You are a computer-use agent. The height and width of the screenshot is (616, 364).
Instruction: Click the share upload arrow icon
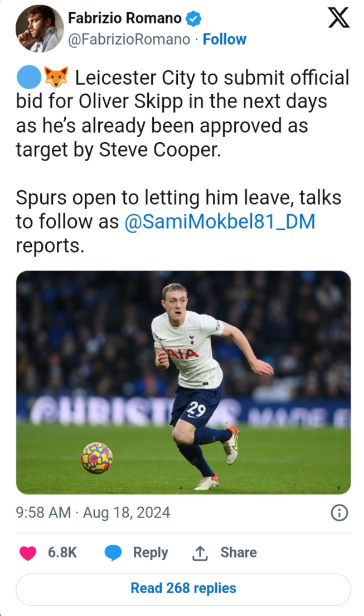[x=199, y=552]
